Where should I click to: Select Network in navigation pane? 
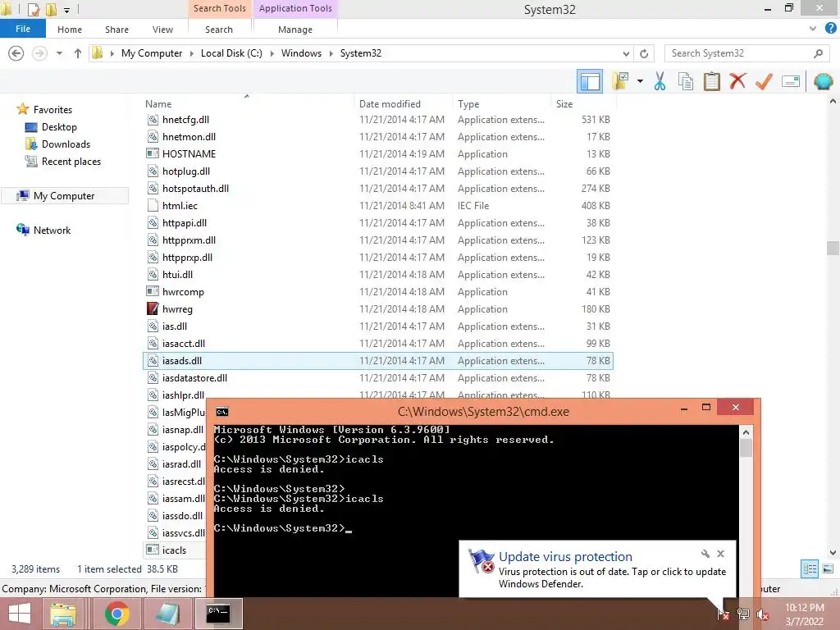(52, 231)
